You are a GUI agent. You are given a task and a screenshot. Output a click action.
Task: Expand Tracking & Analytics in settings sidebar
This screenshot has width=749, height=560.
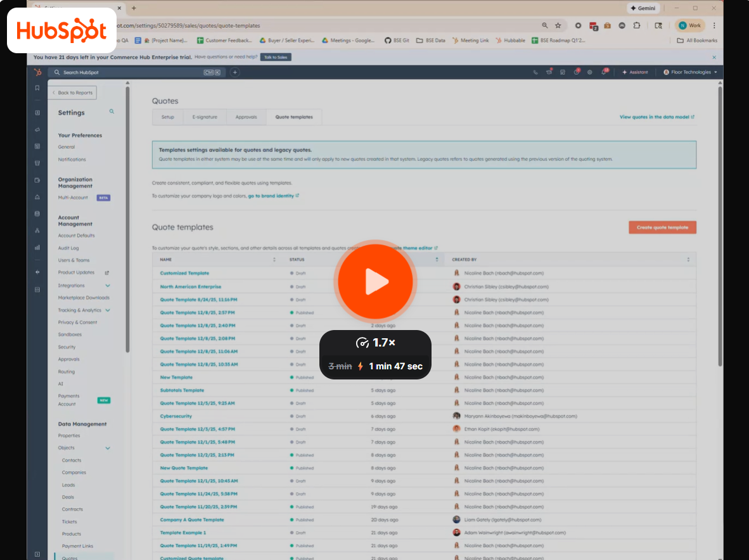click(x=108, y=310)
